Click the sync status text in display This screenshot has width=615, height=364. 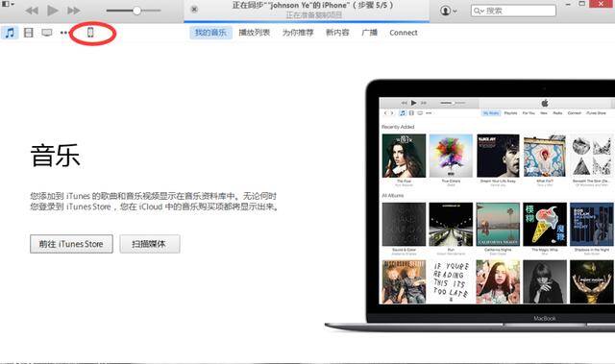pyautogui.click(x=312, y=6)
